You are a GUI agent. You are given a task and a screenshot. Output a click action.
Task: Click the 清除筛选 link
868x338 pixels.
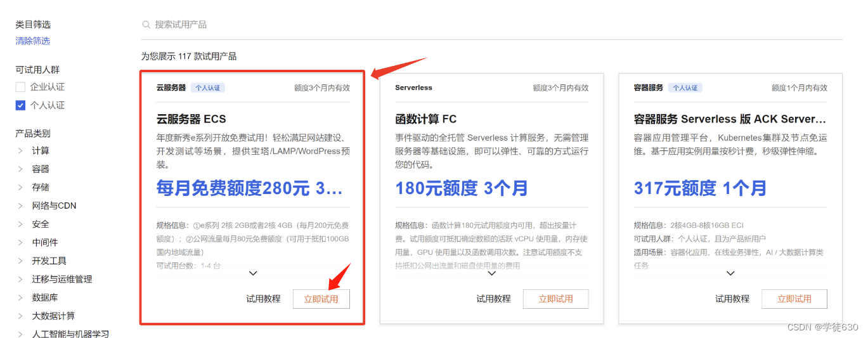click(33, 41)
